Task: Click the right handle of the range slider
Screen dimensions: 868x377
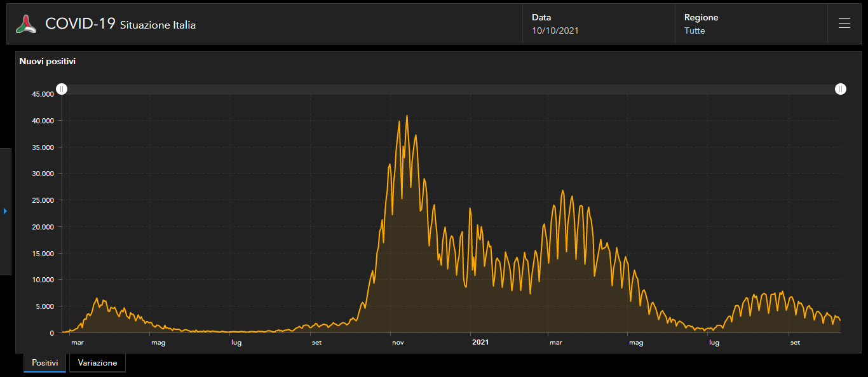Action: [x=841, y=89]
